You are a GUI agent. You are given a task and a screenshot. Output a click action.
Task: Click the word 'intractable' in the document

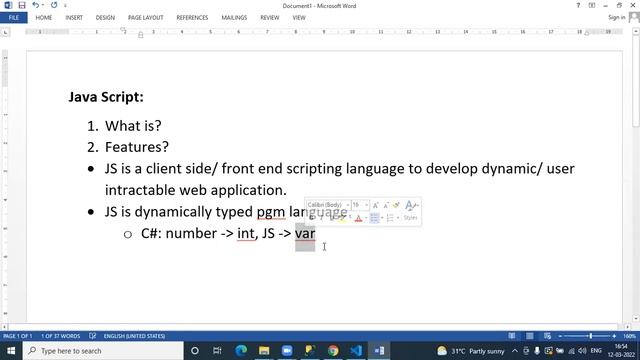tap(140, 190)
